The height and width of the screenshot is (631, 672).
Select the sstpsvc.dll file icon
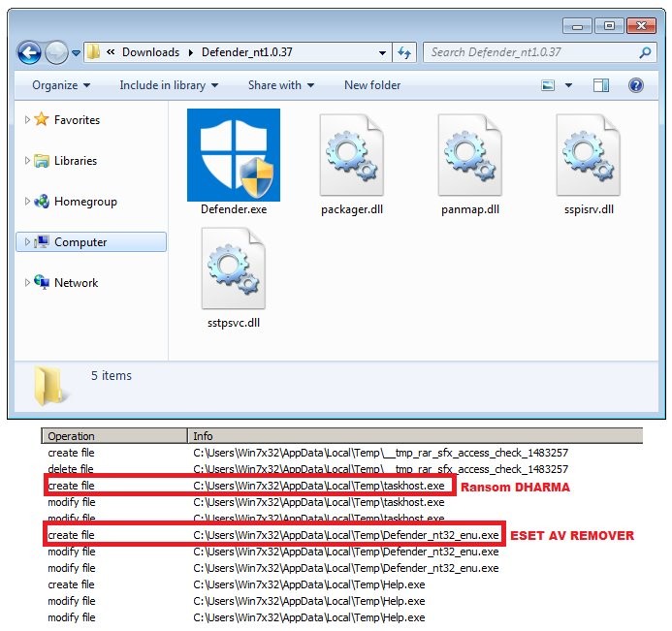(233, 268)
